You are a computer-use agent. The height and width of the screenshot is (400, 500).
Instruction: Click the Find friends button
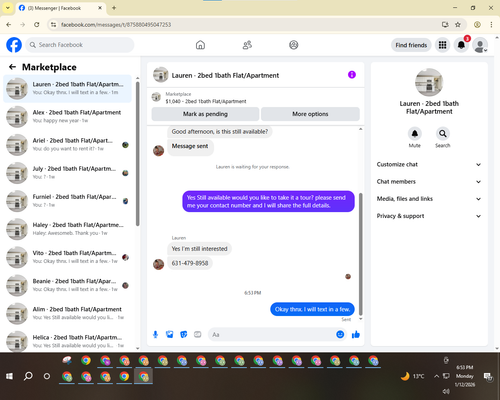pos(411,45)
